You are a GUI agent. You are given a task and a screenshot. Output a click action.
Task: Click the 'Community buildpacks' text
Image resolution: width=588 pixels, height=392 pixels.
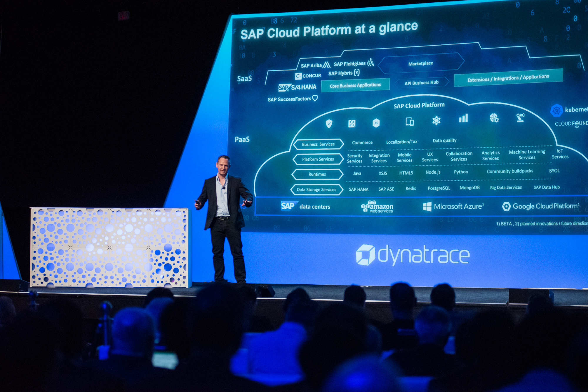pos(510,171)
